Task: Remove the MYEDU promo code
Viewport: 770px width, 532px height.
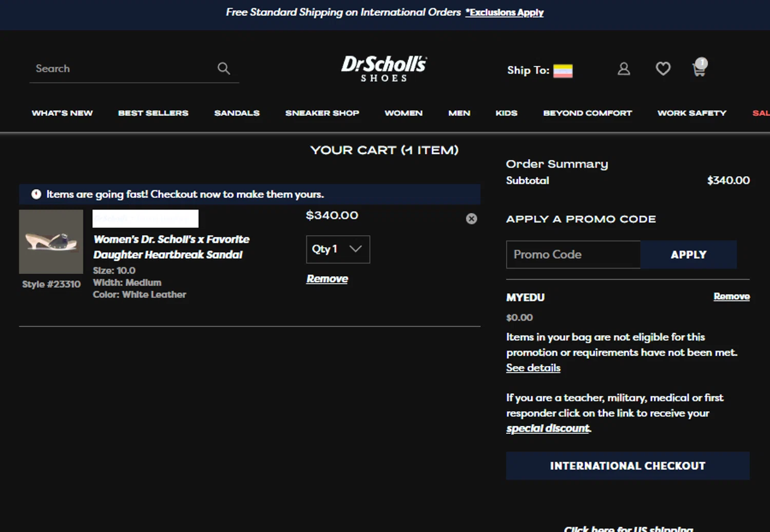Action: point(731,296)
